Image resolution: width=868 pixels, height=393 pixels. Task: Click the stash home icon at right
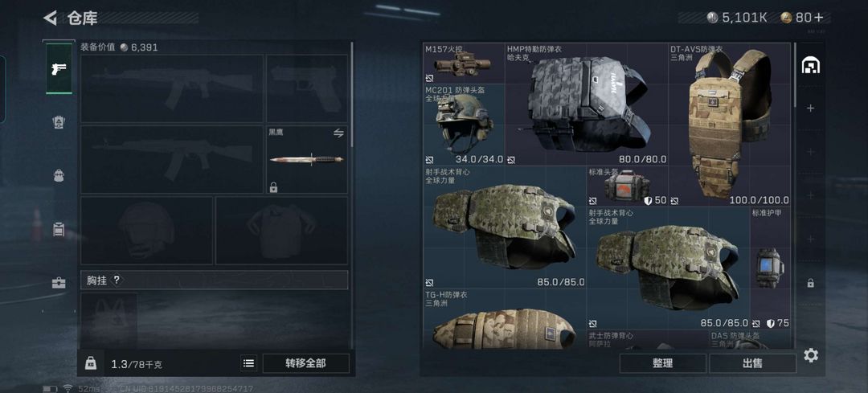coord(810,65)
